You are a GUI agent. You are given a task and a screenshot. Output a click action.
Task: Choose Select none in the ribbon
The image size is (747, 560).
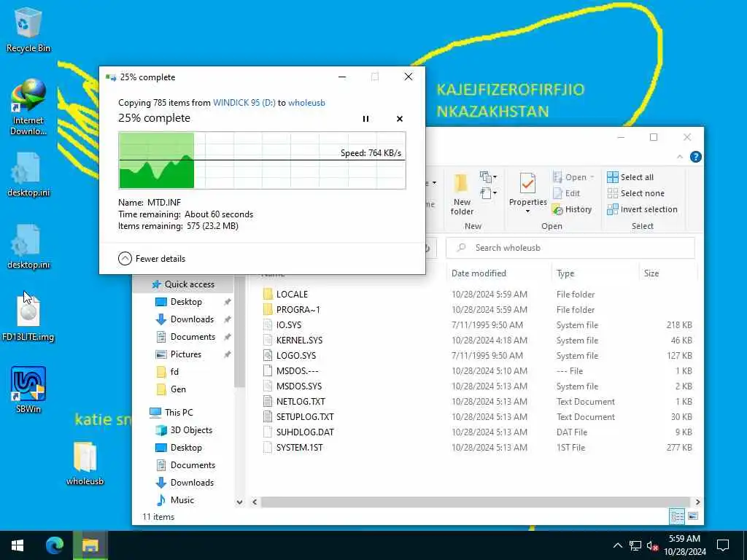635,193
